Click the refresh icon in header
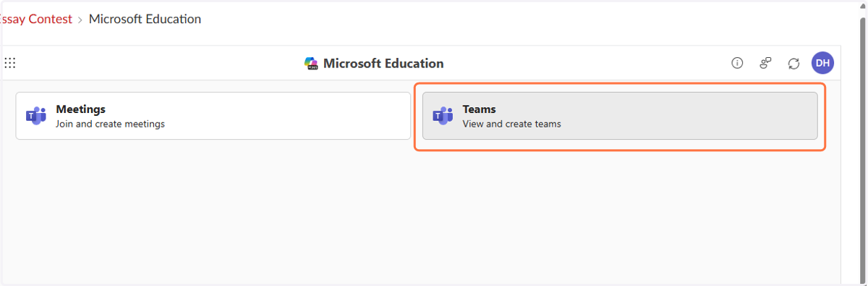 click(793, 63)
